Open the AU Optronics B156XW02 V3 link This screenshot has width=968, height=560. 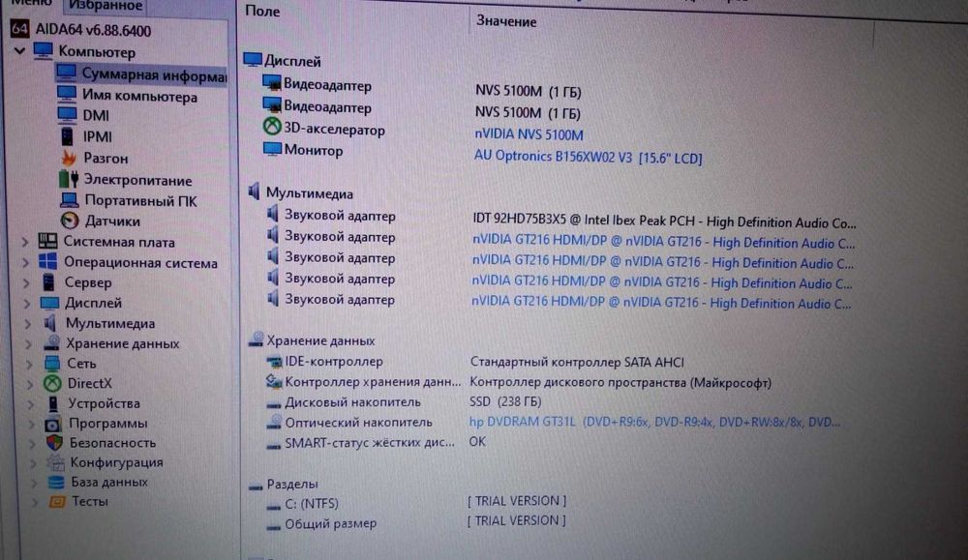tap(588, 158)
